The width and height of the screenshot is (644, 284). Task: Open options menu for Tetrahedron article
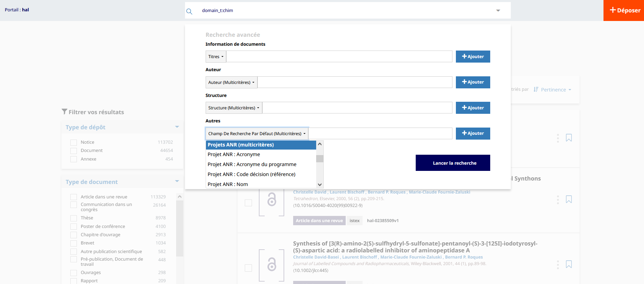pos(558,200)
